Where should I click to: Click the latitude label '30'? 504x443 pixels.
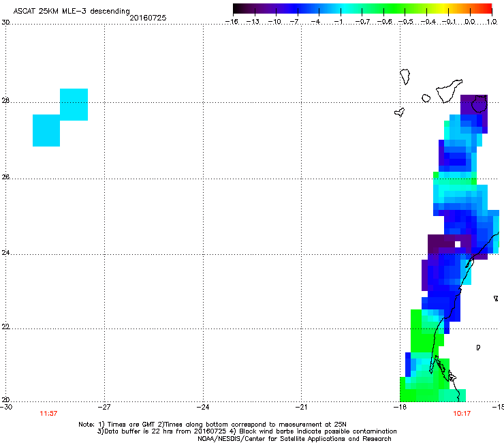tap(5, 22)
